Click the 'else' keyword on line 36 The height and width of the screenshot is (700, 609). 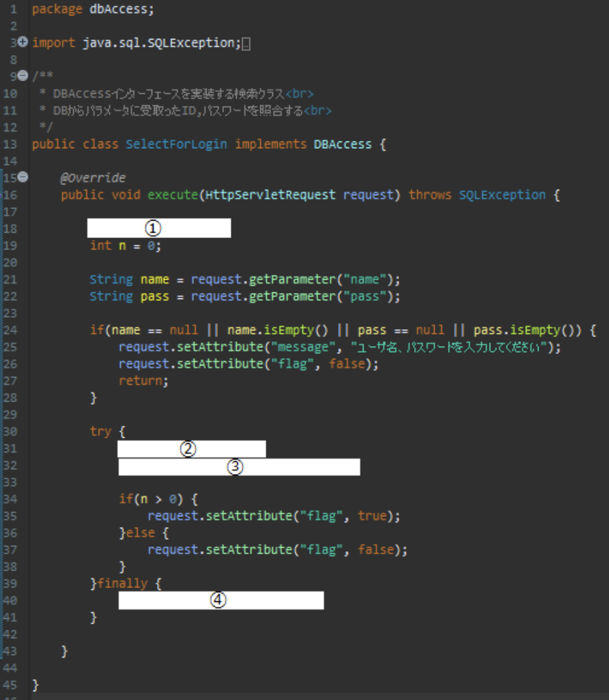[140, 532]
